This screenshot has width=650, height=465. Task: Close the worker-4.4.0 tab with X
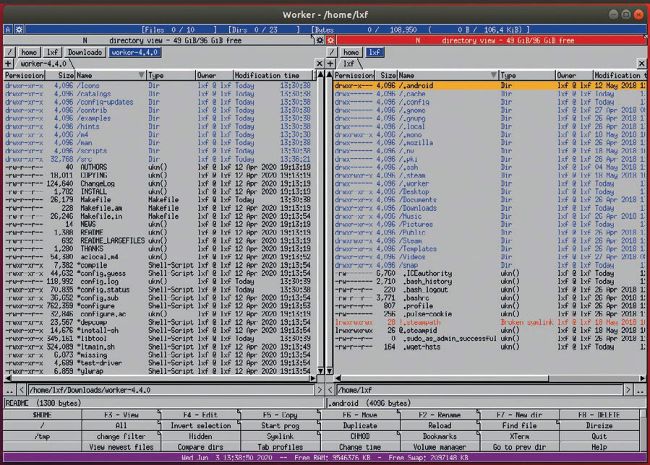pos(320,64)
